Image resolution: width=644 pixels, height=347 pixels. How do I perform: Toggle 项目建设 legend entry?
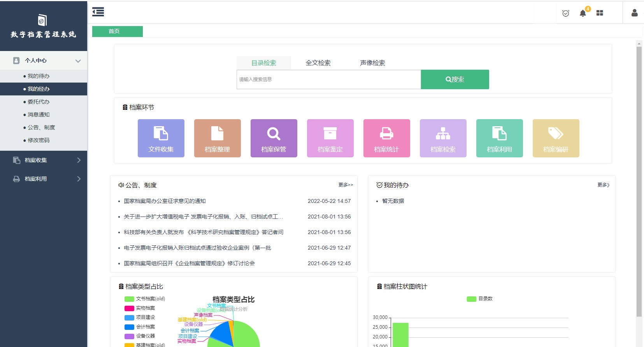point(140,317)
